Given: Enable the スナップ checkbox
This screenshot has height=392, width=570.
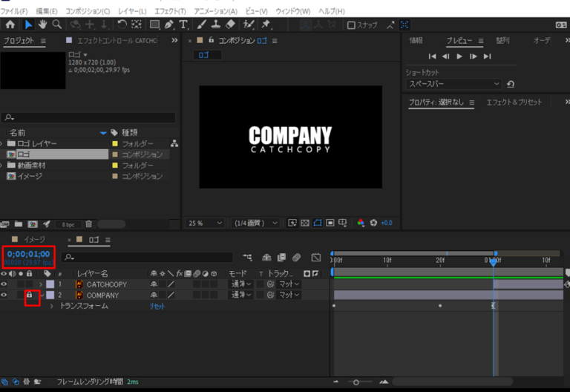Looking at the screenshot, I should click(x=351, y=25).
